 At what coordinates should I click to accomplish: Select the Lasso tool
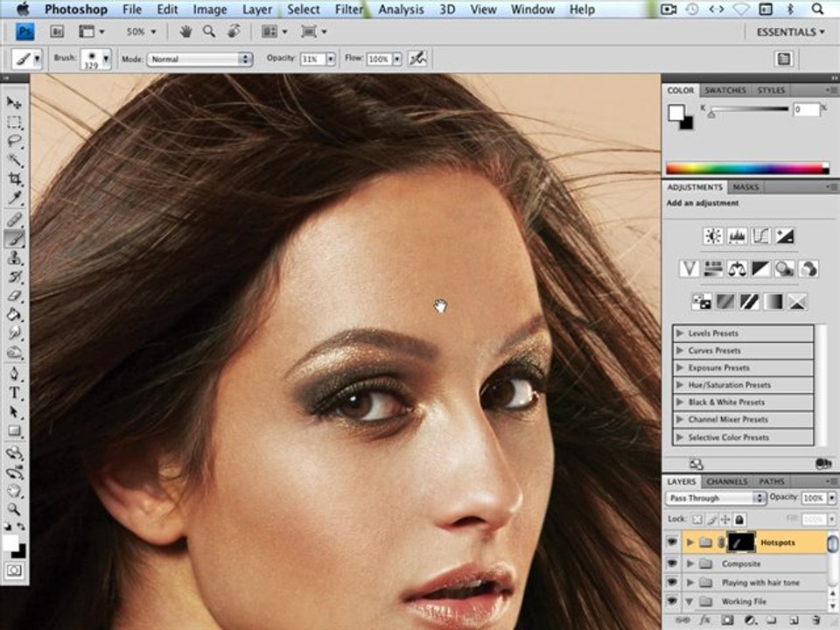[14, 142]
